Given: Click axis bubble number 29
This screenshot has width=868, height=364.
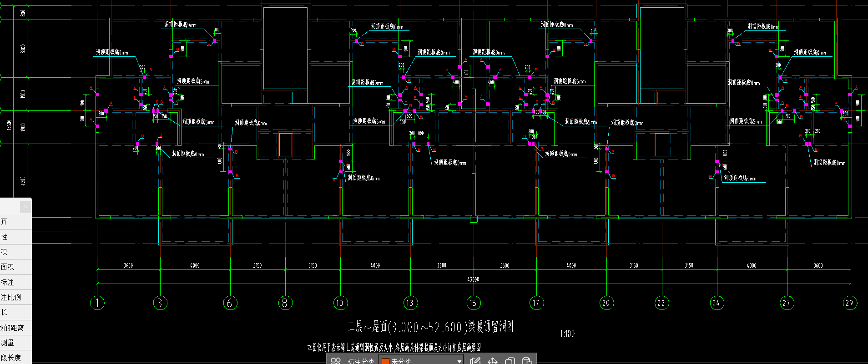Looking at the screenshot, I should tap(850, 303).
